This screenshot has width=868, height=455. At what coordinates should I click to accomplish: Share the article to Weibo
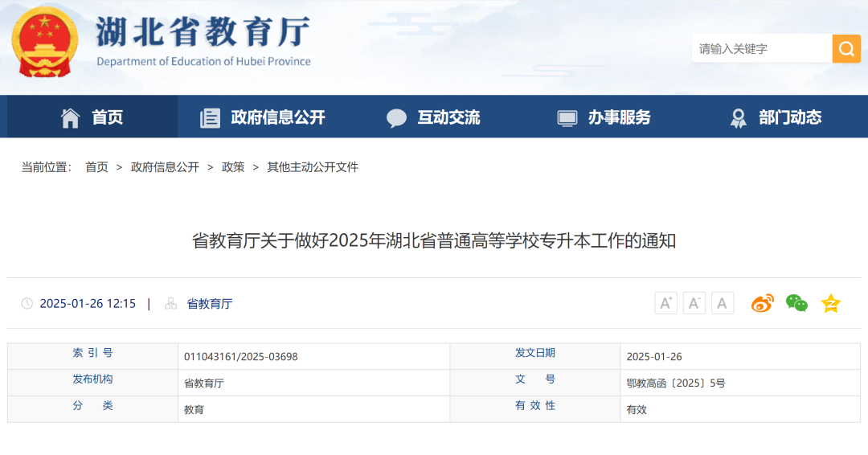[x=762, y=303]
